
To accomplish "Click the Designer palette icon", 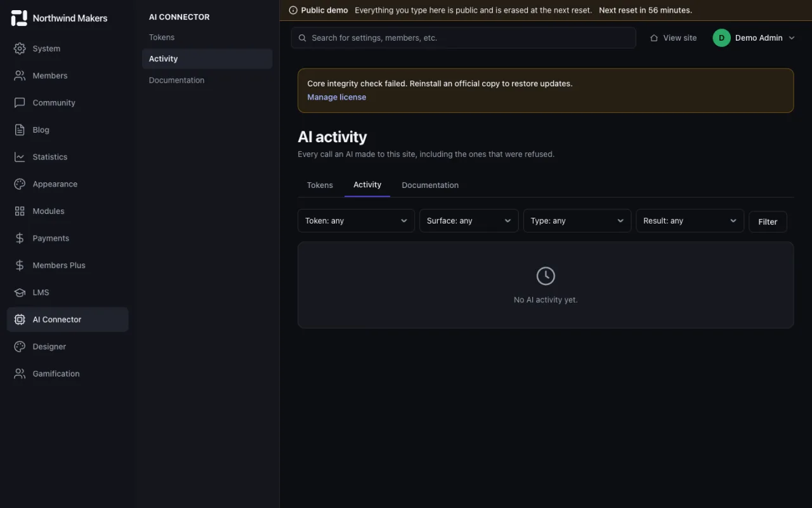I will coord(20,347).
